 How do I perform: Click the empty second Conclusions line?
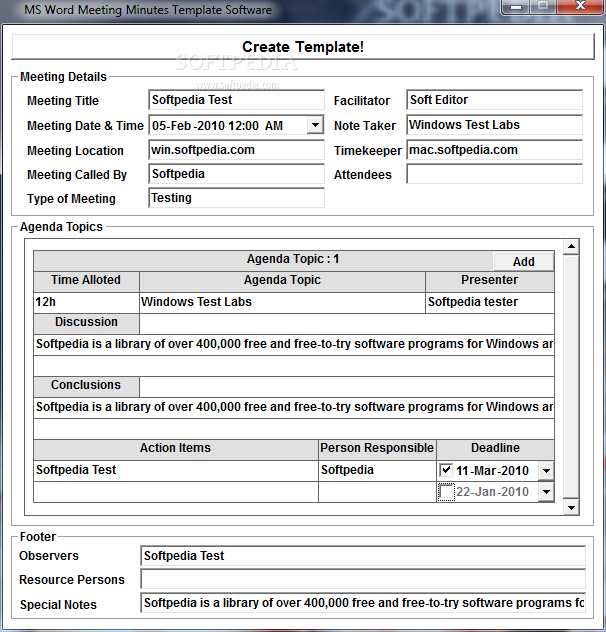tap(294, 429)
